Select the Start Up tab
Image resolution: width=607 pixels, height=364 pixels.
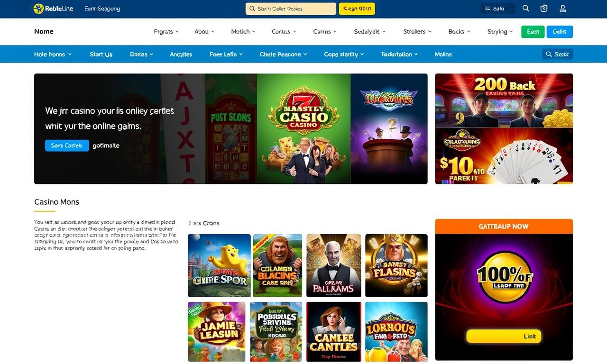[x=101, y=54]
